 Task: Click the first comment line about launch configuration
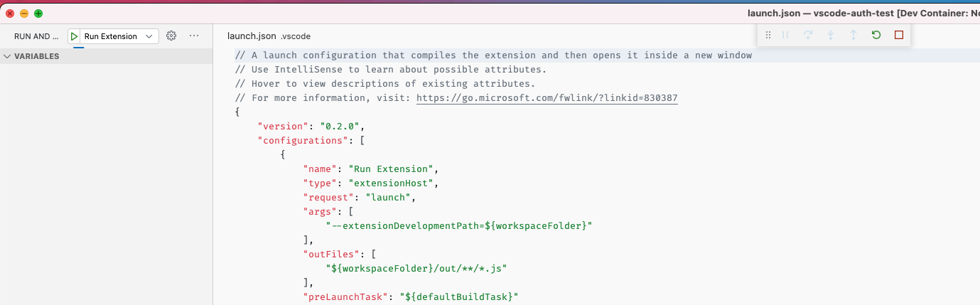pyautogui.click(x=493, y=55)
